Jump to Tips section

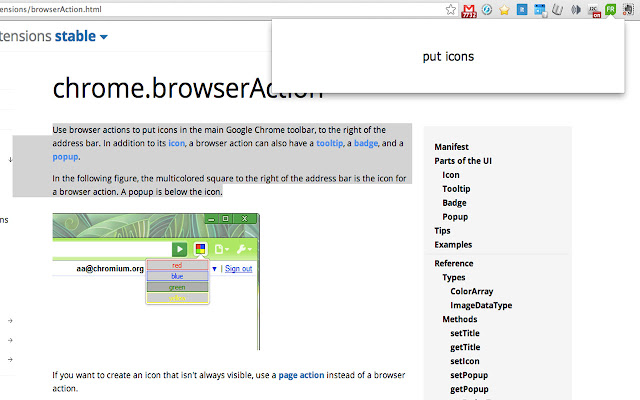point(442,231)
